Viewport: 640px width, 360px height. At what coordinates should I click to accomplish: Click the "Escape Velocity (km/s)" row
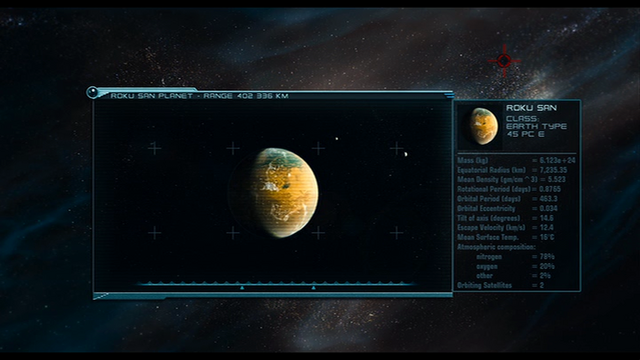505,227
